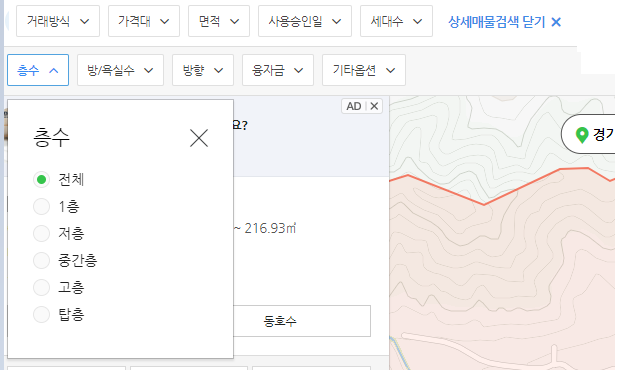This screenshot has width=636, height=370.
Task: Dismiss the AD banner with X
Action: tap(374, 106)
